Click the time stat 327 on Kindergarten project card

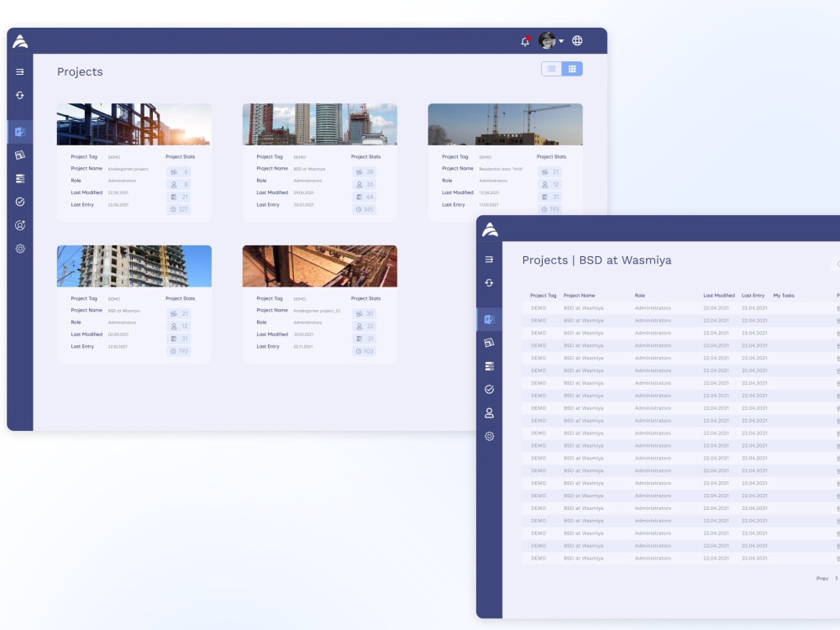pos(179,209)
